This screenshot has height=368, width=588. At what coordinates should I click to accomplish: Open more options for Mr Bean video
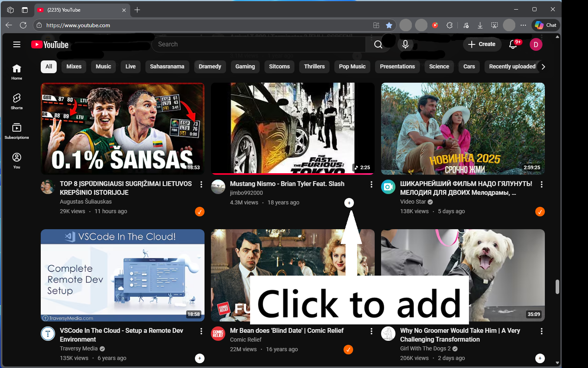(371, 331)
